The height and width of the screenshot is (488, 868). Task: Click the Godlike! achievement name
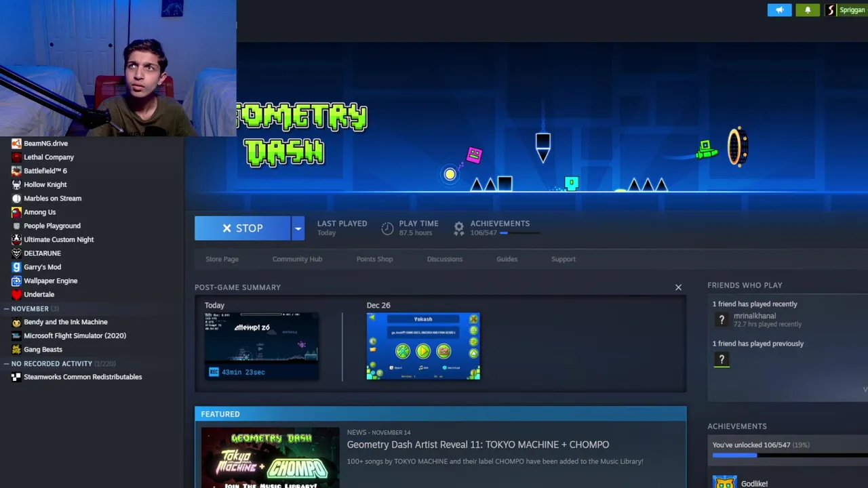tap(754, 484)
